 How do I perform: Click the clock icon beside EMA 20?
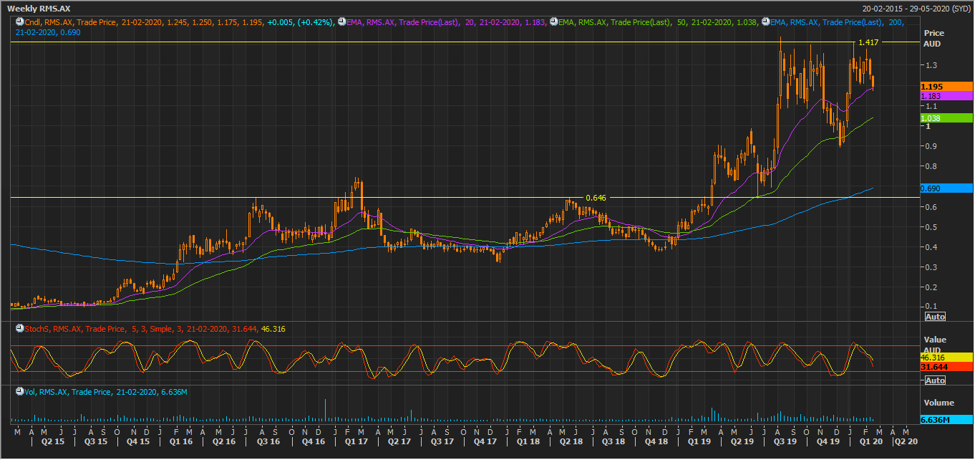pos(342,22)
